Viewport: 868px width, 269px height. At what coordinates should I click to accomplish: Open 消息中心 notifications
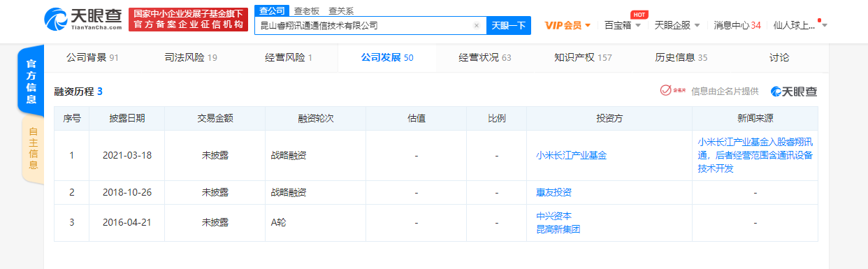coord(737,25)
